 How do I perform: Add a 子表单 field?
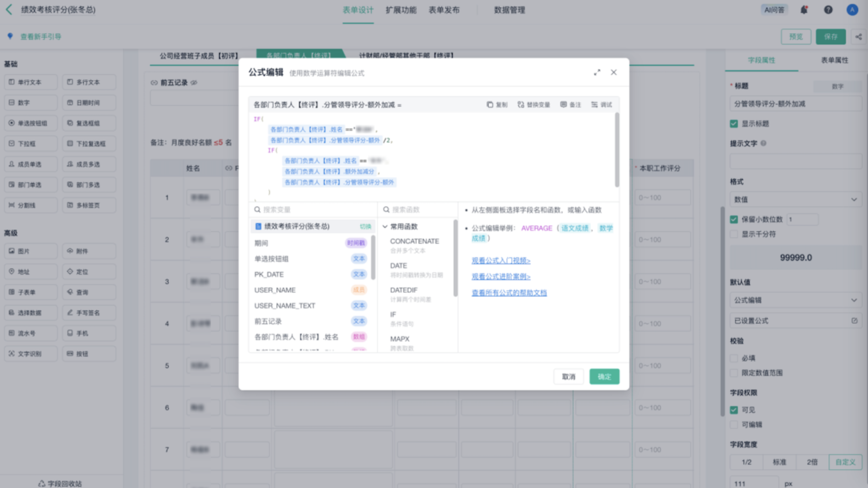pyautogui.click(x=31, y=292)
